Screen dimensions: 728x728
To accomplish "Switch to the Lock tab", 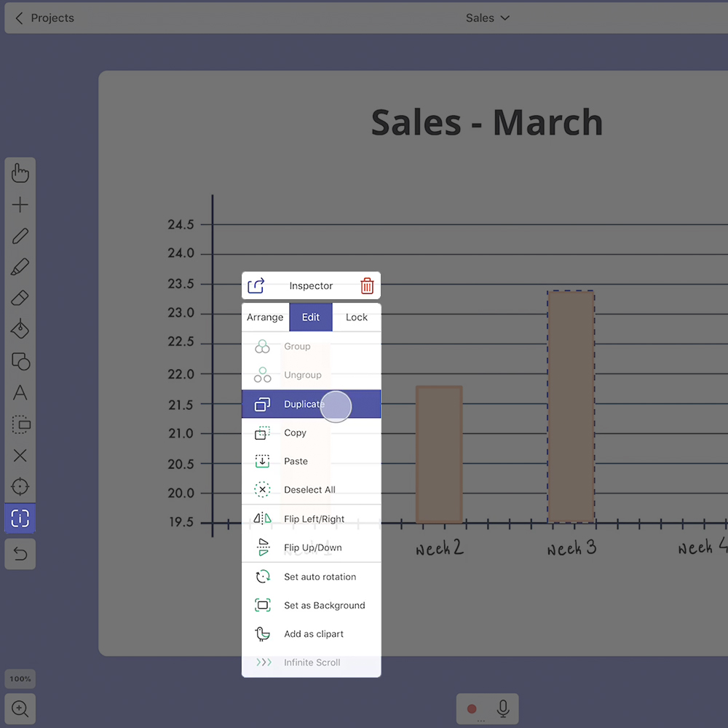I will [x=357, y=317].
